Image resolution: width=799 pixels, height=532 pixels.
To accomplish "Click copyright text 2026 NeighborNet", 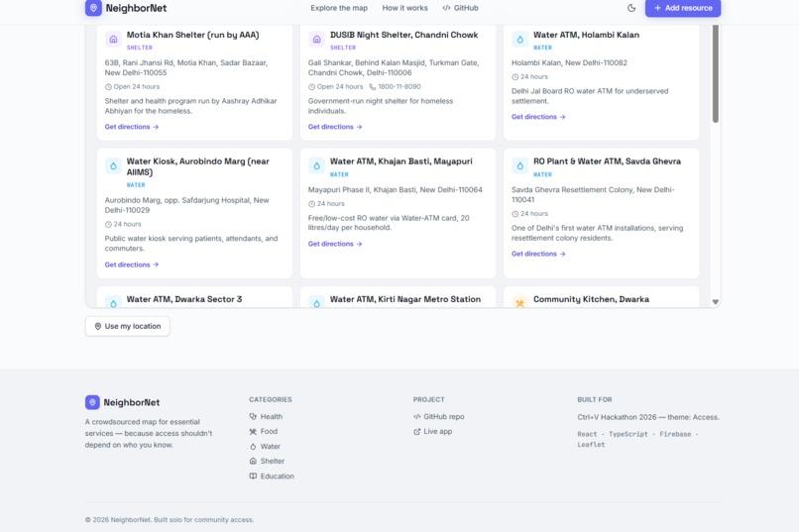I will click(170, 520).
